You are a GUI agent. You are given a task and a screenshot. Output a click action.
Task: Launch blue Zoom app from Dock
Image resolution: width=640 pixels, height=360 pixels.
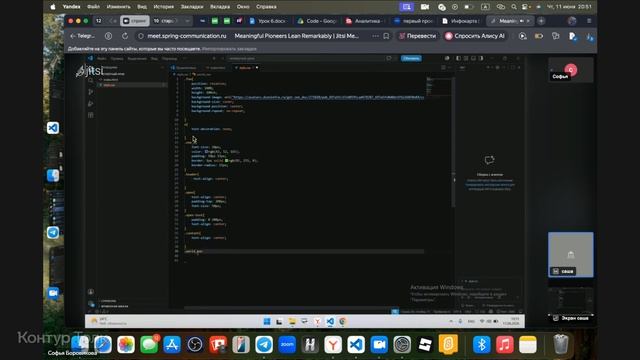click(287, 345)
